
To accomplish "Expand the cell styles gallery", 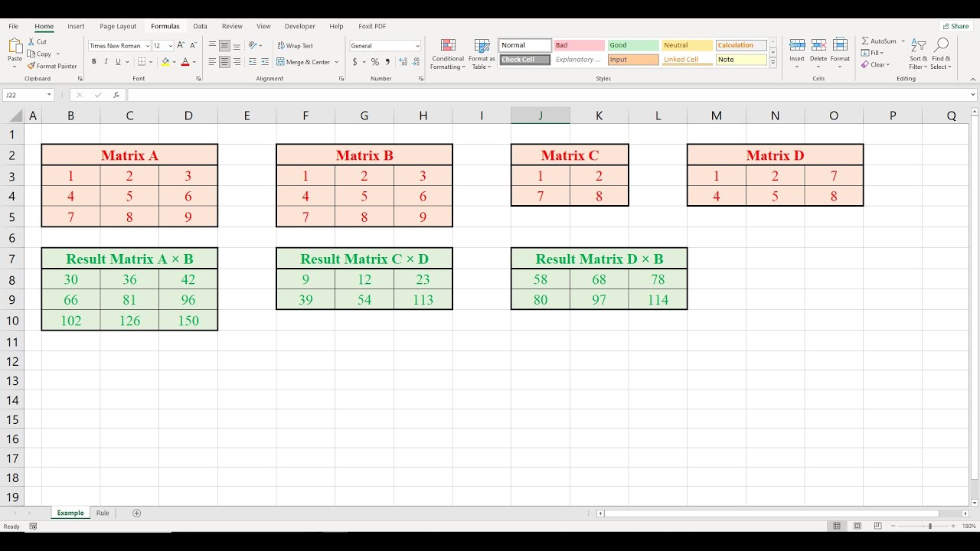I will click(773, 63).
